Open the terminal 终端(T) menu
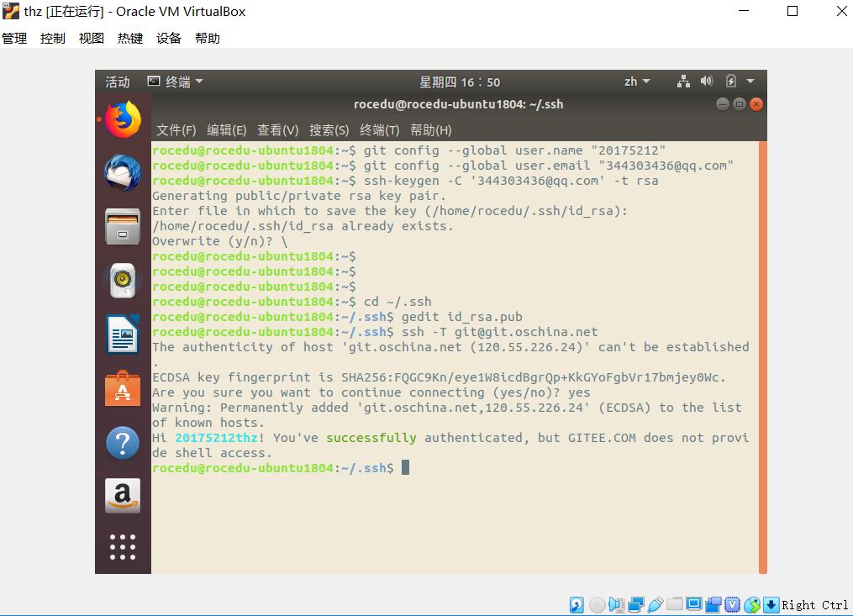The height and width of the screenshot is (616, 853). 380,130
